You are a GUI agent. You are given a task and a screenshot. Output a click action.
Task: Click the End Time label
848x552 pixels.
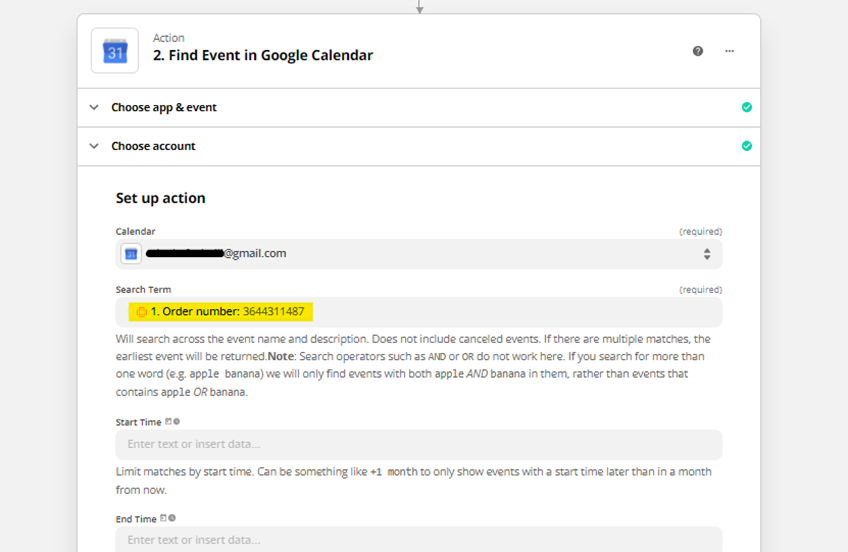(x=136, y=518)
